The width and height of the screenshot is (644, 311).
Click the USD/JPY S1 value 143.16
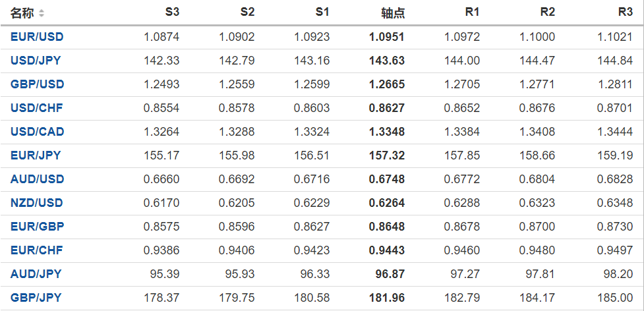tap(315, 61)
